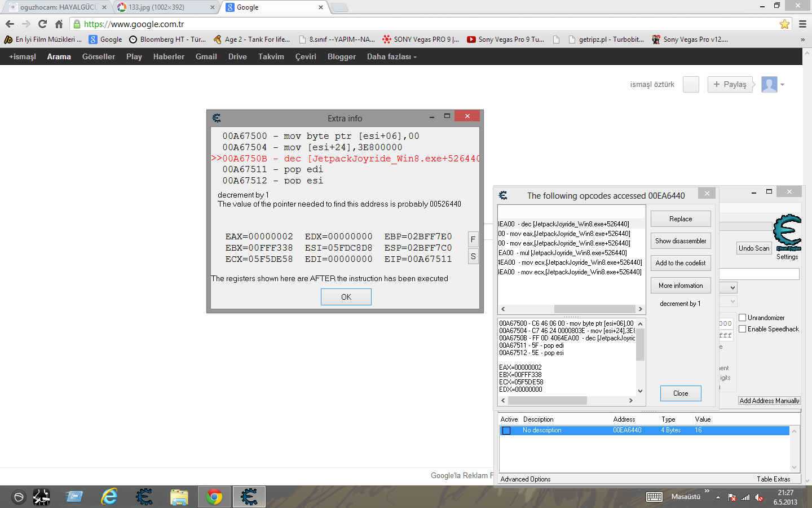This screenshot has height=508, width=812.
Task: Expand the Daha fazlası menu
Action: pos(391,57)
